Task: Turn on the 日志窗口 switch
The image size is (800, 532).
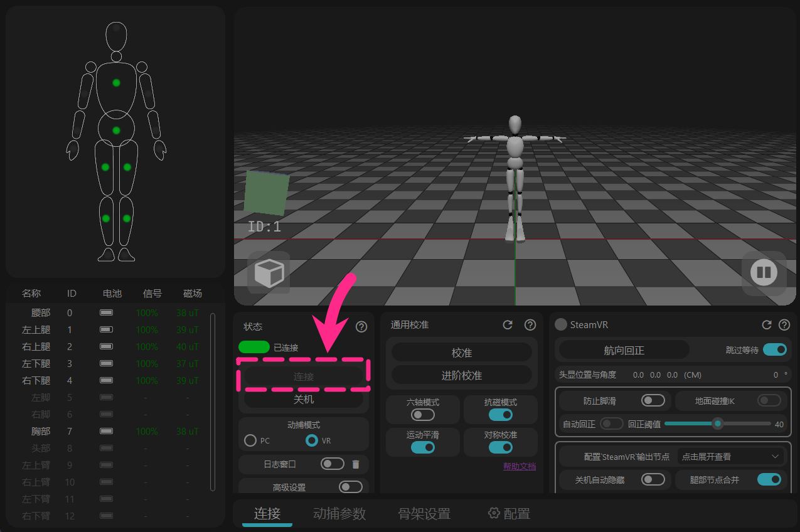Action: click(x=333, y=464)
